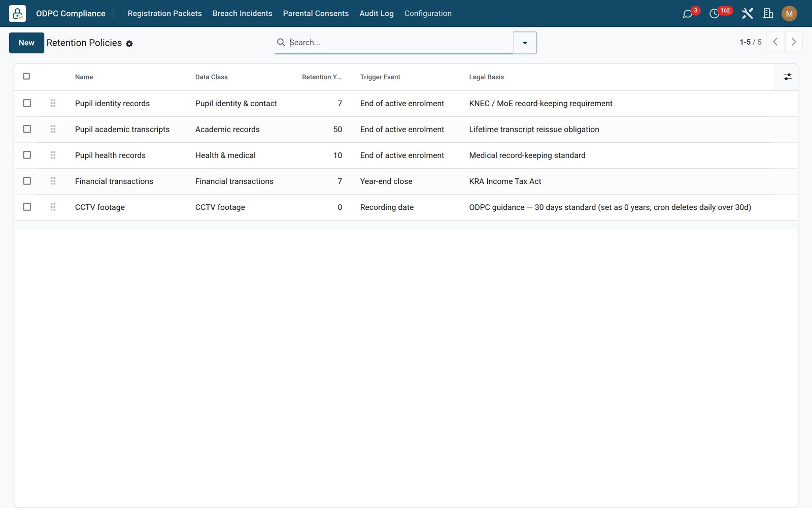Open the Audit Log menu

(377, 14)
